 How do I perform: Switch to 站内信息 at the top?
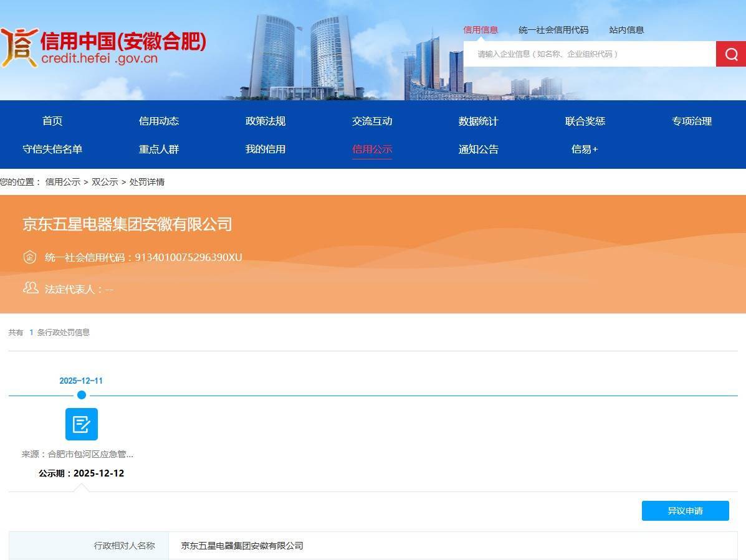point(626,29)
